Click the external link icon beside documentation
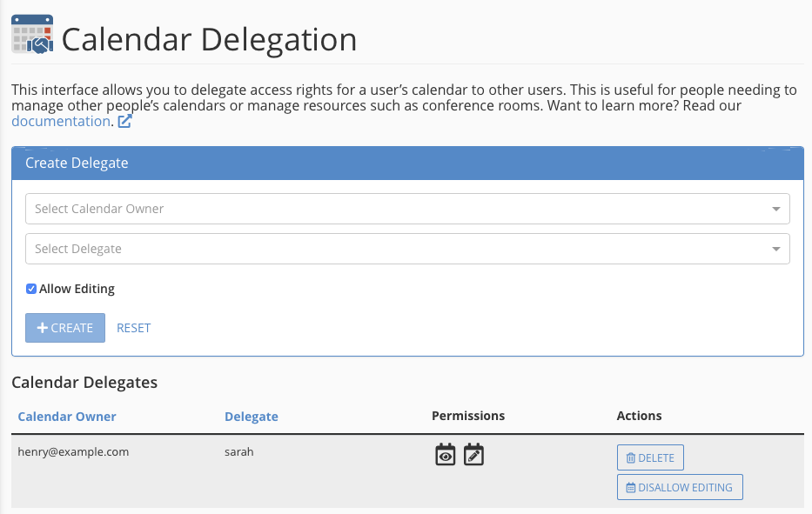812x514 pixels. pos(124,122)
